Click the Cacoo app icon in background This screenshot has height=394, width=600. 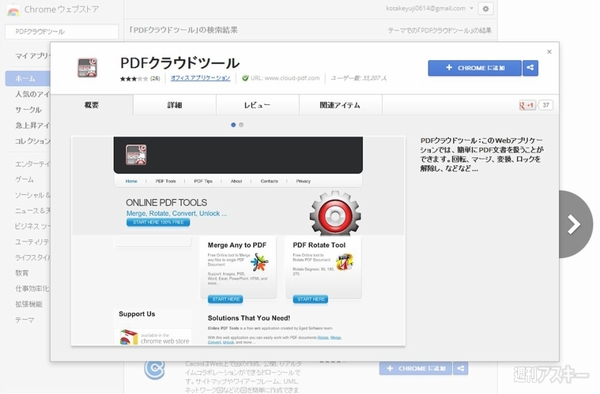pos(155,368)
